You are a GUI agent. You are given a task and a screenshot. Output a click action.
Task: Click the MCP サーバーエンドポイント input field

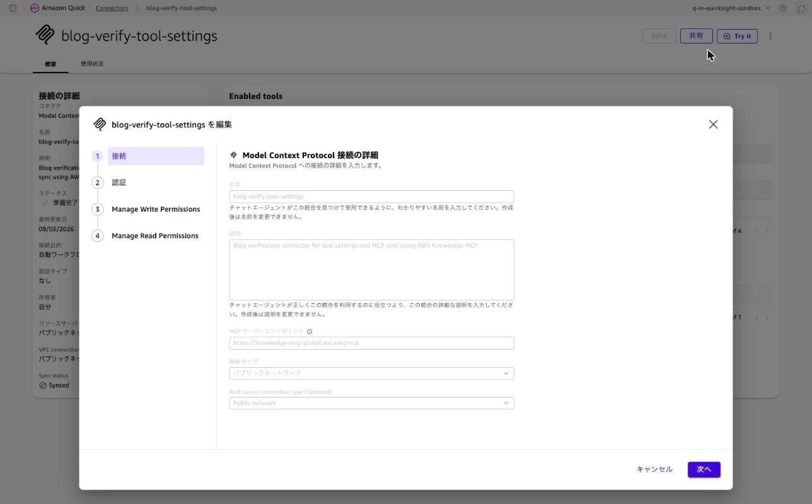tap(371, 343)
